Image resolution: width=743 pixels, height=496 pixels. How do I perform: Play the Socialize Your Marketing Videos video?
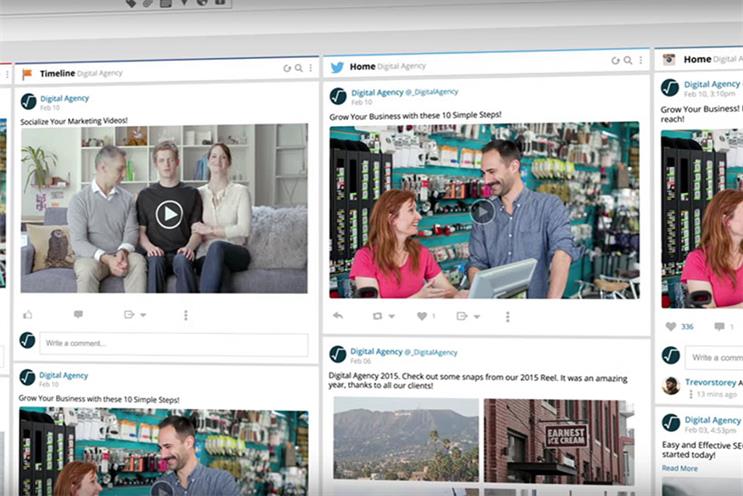(169, 215)
